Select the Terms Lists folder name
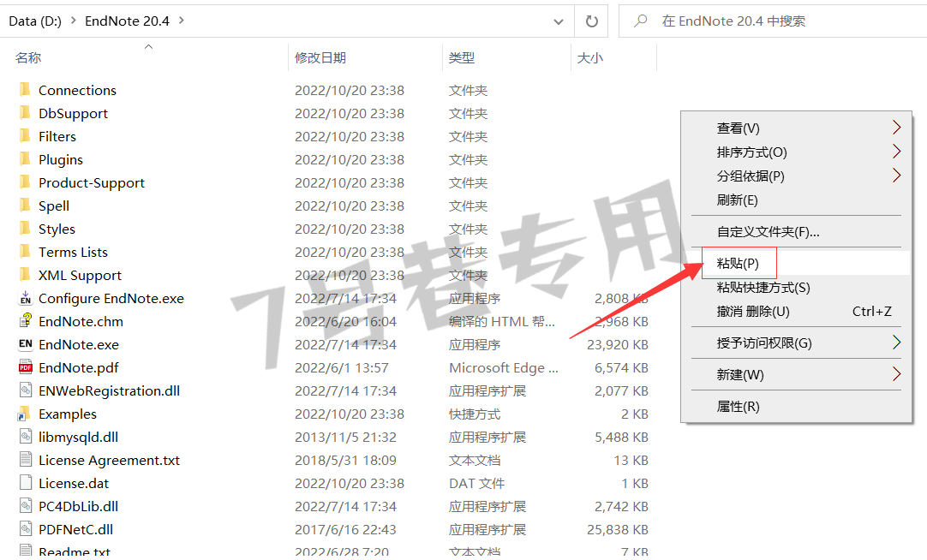This screenshot has height=560, width=927. click(x=74, y=253)
